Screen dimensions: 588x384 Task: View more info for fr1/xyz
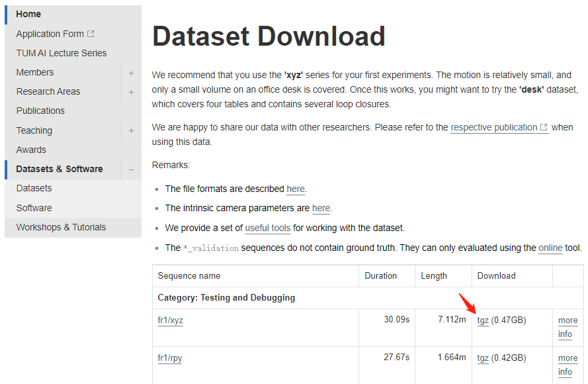coord(567,327)
